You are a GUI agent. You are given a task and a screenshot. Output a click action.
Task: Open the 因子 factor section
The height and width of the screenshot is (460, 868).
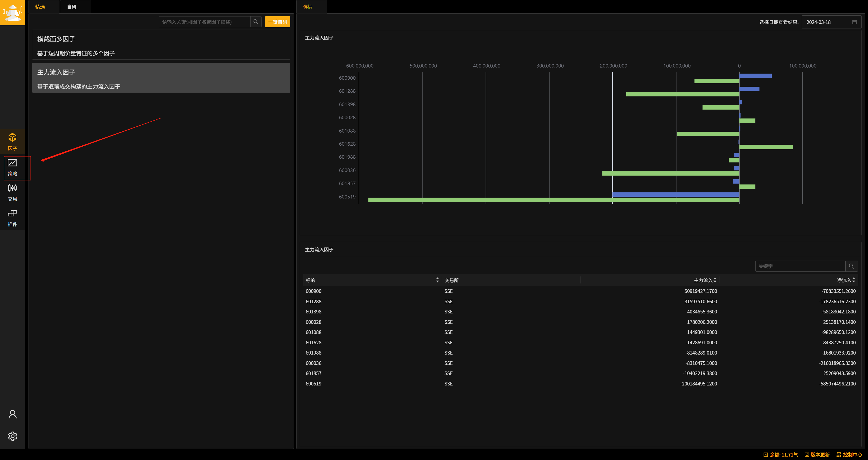click(x=12, y=142)
